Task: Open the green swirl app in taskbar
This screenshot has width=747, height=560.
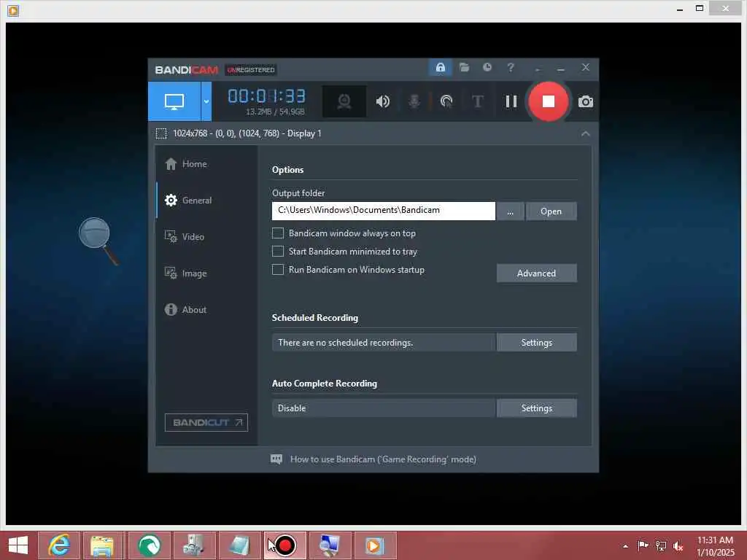Action: 149,545
